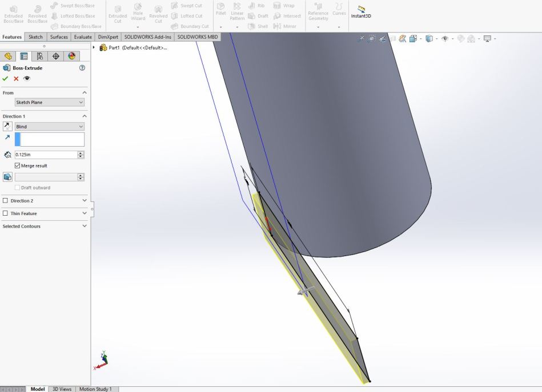Open the Sketch Plane start condition dropdown

click(x=49, y=102)
